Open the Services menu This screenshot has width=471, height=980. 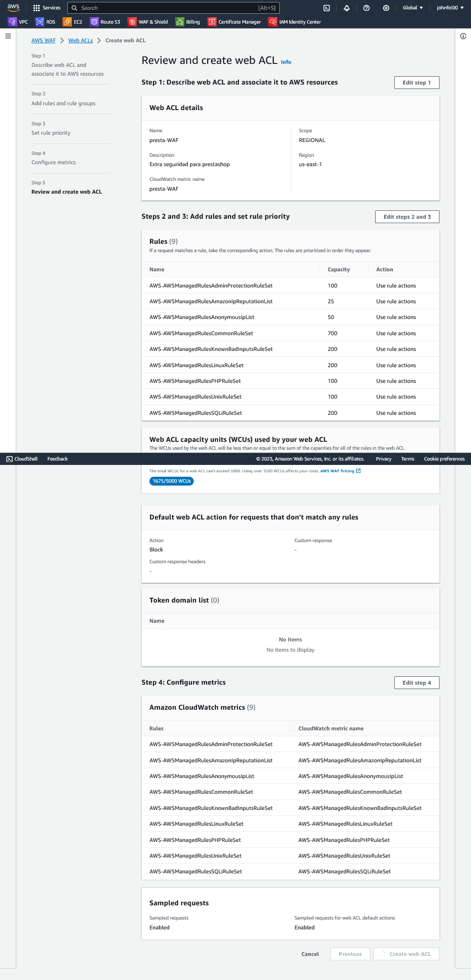pos(47,8)
